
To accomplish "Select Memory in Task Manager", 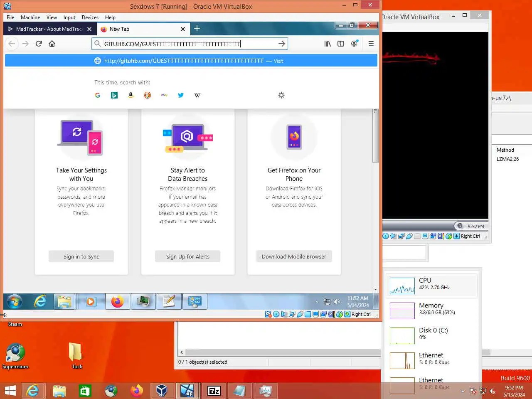I will [x=431, y=310].
